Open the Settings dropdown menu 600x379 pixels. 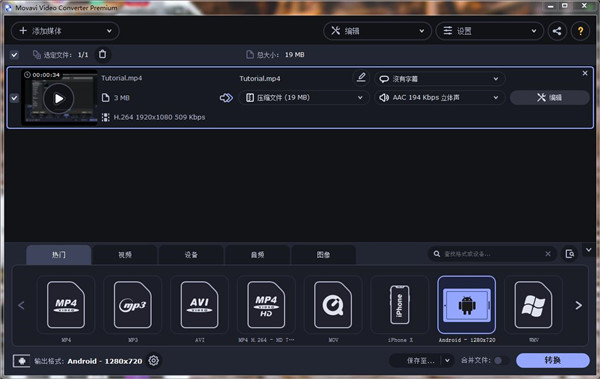click(x=490, y=31)
